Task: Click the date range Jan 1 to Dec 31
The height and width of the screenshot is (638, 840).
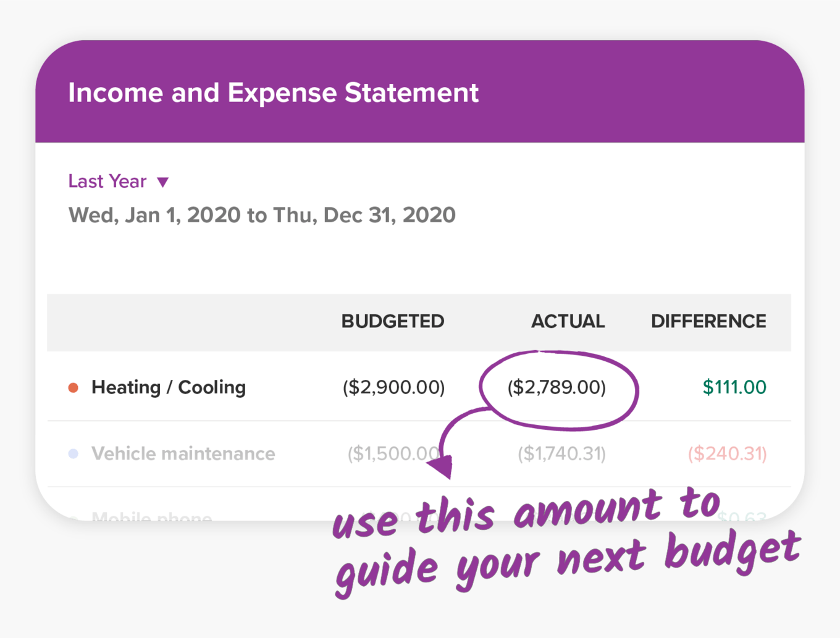Action: click(x=262, y=215)
